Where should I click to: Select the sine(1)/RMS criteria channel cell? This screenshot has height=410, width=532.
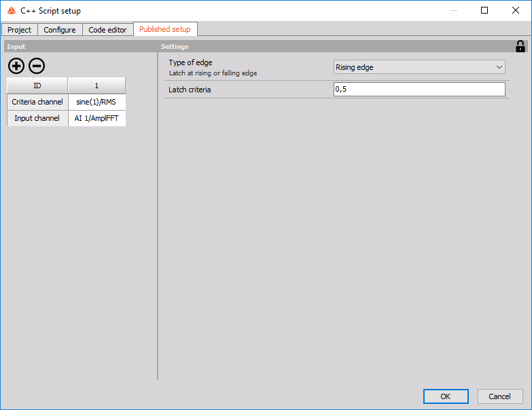point(96,102)
